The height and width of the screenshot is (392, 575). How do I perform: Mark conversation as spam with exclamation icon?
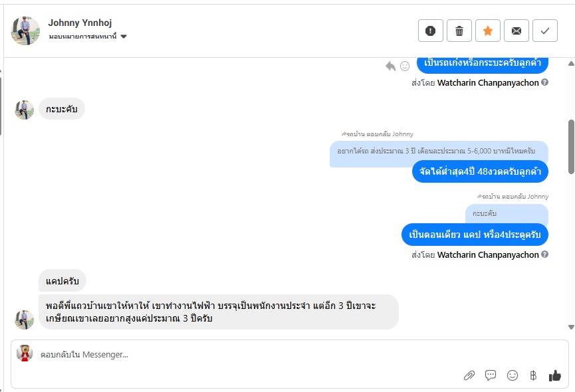click(431, 31)
